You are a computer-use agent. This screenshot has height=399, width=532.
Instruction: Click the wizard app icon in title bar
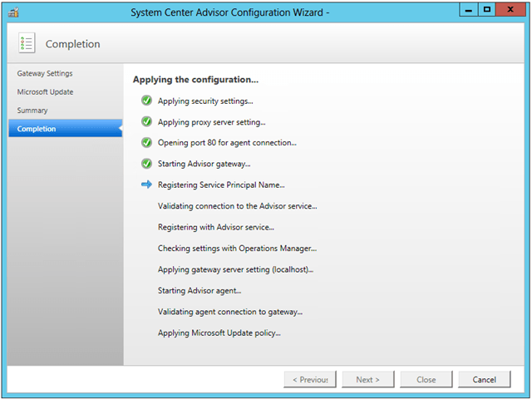click(13, 13)
